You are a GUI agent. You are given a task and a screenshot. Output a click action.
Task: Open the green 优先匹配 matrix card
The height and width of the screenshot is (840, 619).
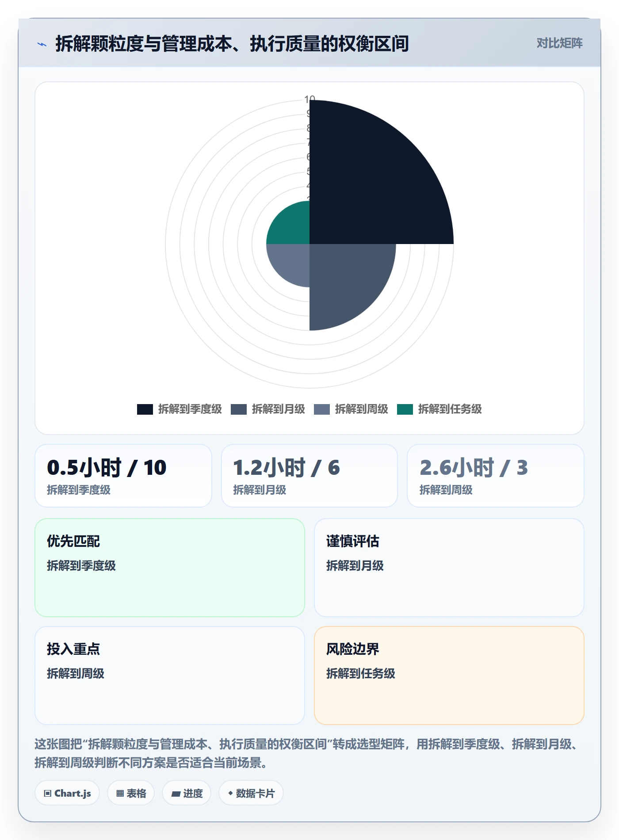170,568
